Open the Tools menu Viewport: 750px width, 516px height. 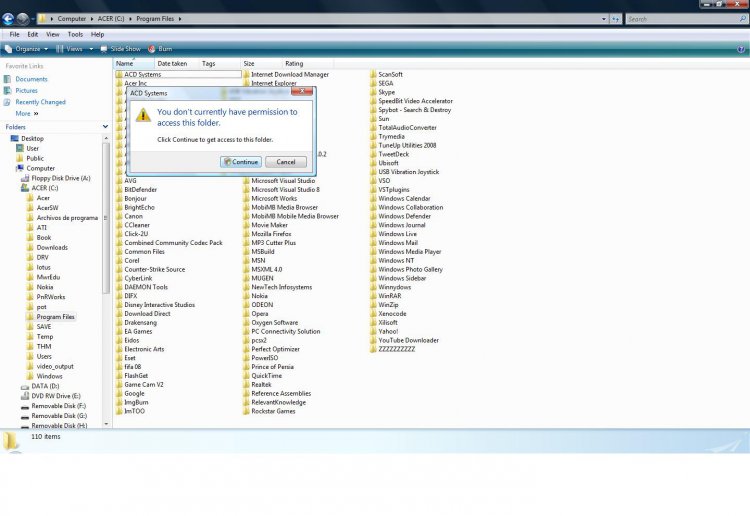click(x=75, y=34)
